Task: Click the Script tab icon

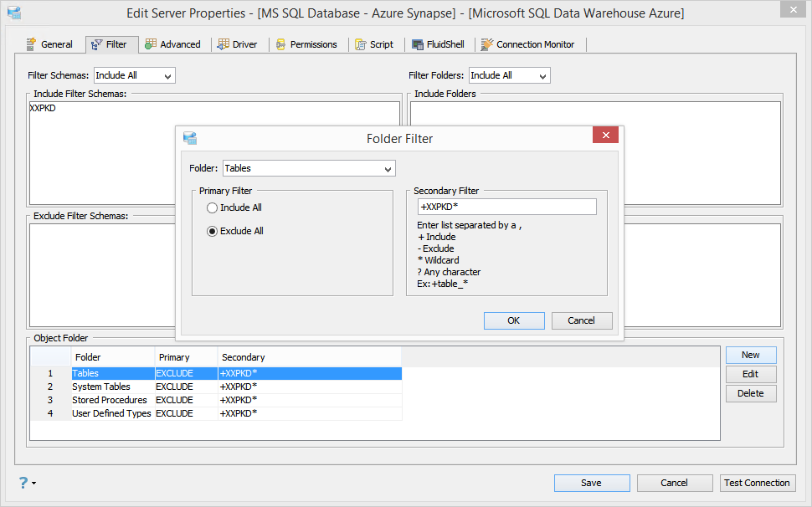Action: (x=361, y=44)
